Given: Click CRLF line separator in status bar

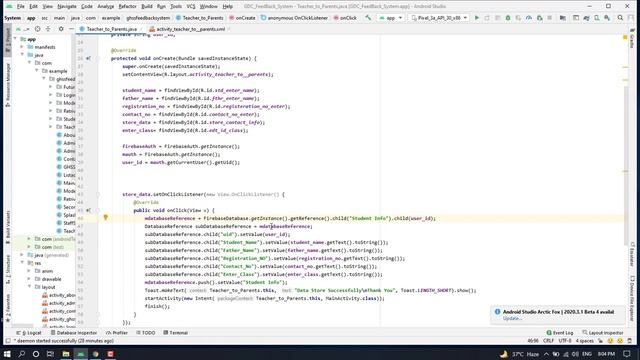Looking at the screenshot, I should tap(548, 340).
